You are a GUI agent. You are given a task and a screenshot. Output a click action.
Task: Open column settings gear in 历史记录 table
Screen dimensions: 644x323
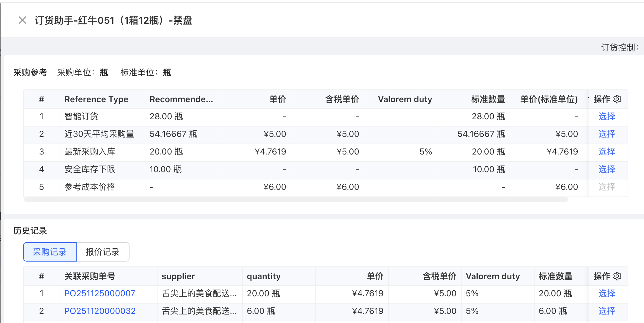click(x=617, y=276)
